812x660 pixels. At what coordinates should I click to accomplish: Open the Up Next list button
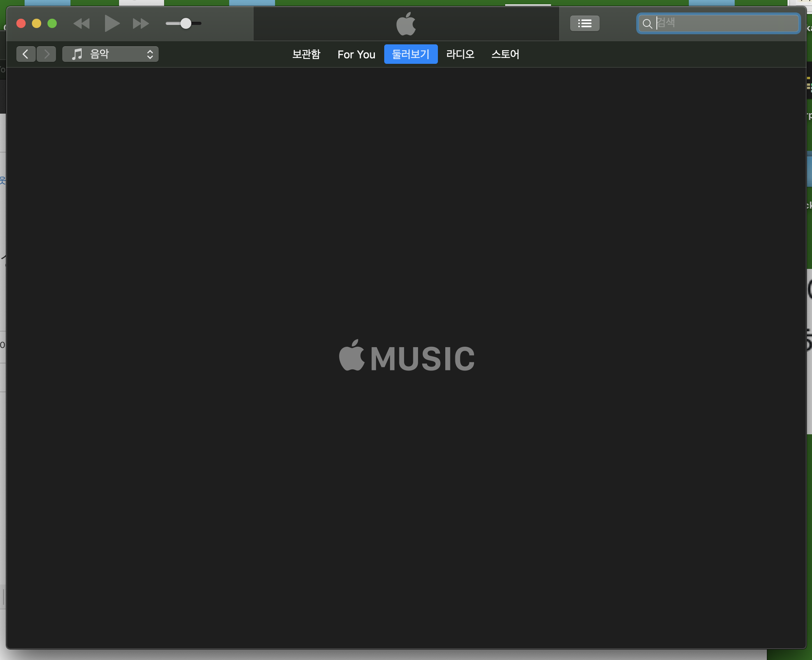(x=584, y=23)
